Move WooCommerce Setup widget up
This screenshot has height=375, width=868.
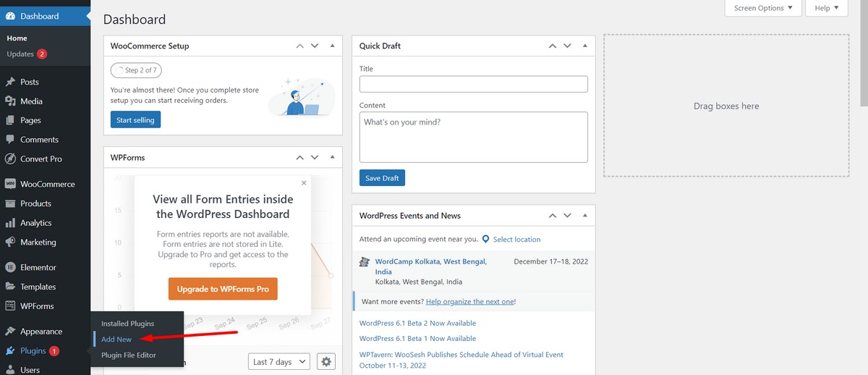coord(300,46)
